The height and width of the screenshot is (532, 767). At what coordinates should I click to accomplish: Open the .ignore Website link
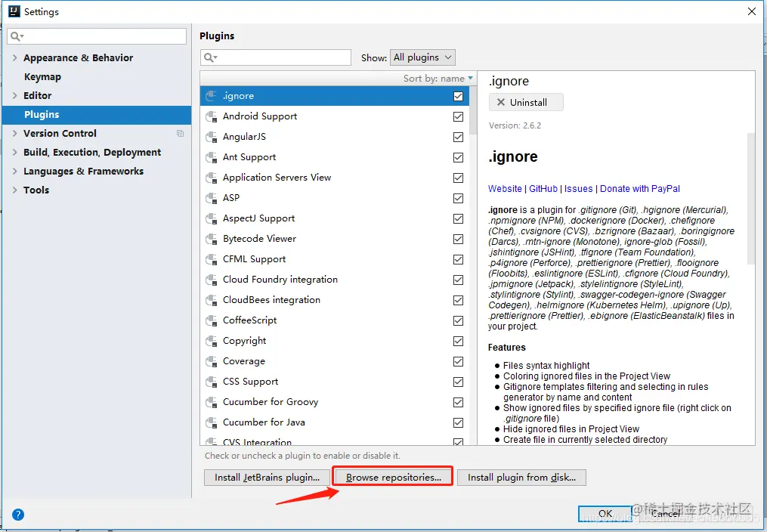click(505, 189)
